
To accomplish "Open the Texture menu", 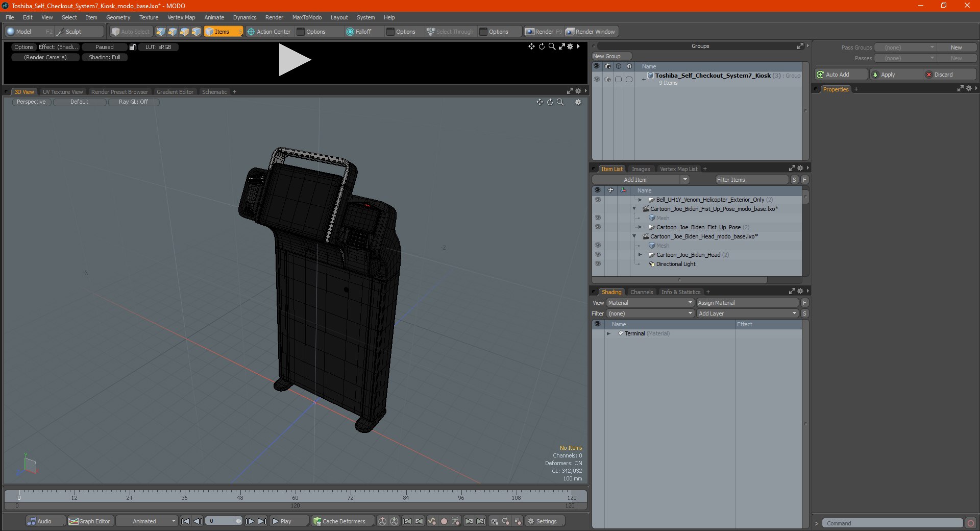I will pyautogui.click(x=149, y=17).
